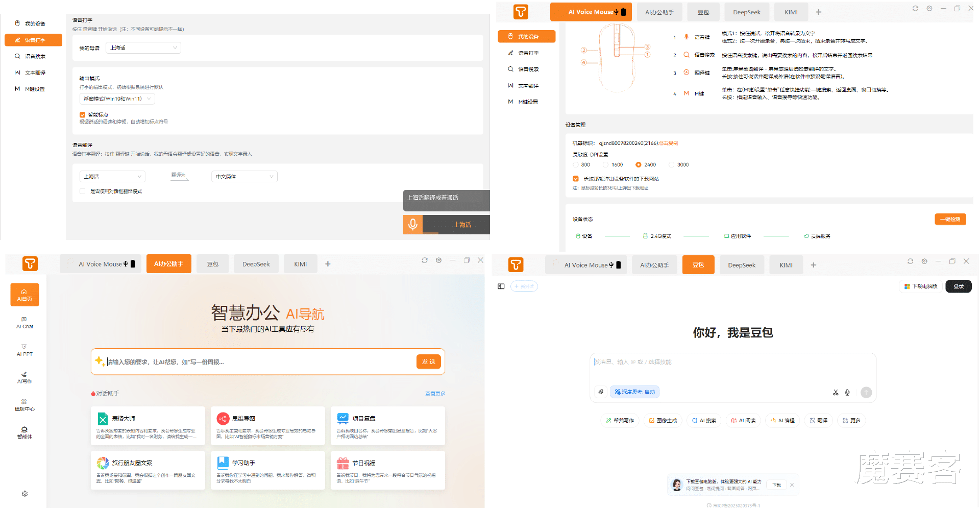This screenshot has height=508, width=980.
Task: Expand the 更多 chip in 豆包 window
Action: 851,421
